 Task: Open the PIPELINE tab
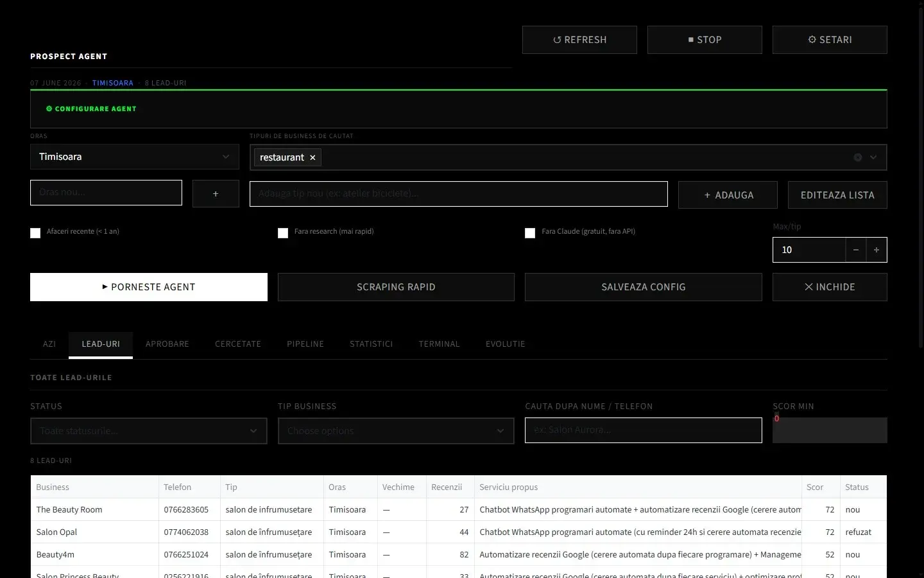pos(305,344)
